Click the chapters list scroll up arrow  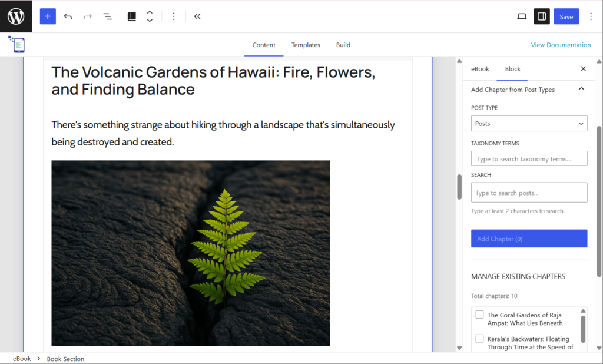click(x=583, y=311)
